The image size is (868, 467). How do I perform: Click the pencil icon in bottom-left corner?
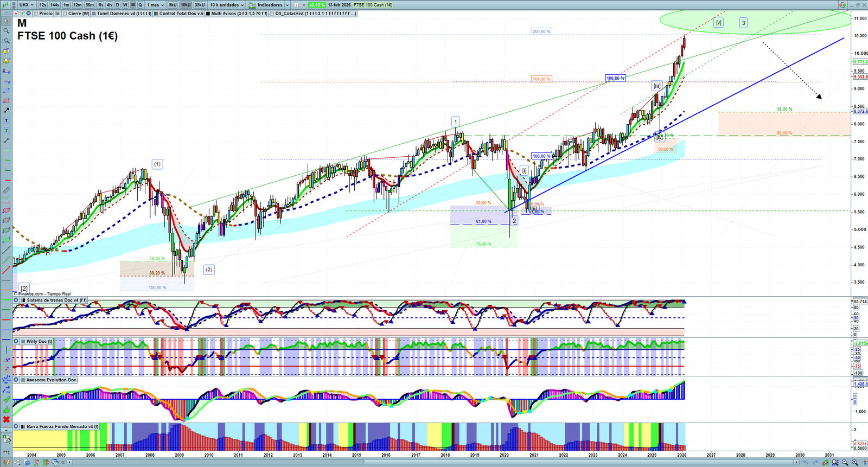[7, 463]
